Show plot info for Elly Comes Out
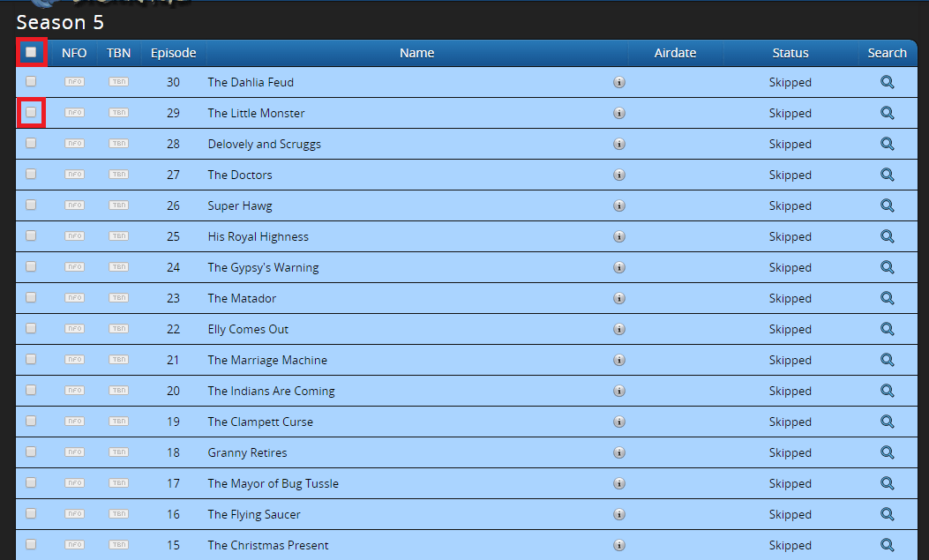 click(619, 329)
